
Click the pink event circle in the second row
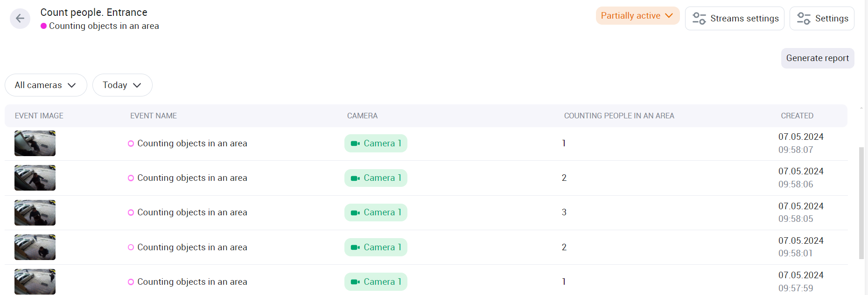point(131,178)
